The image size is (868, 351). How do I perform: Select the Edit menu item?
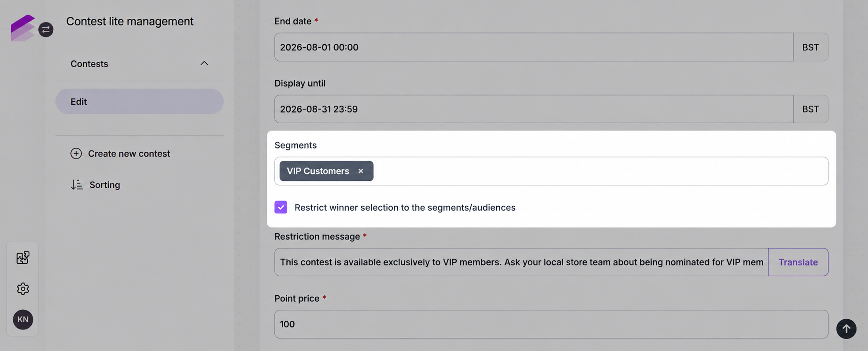139,102
